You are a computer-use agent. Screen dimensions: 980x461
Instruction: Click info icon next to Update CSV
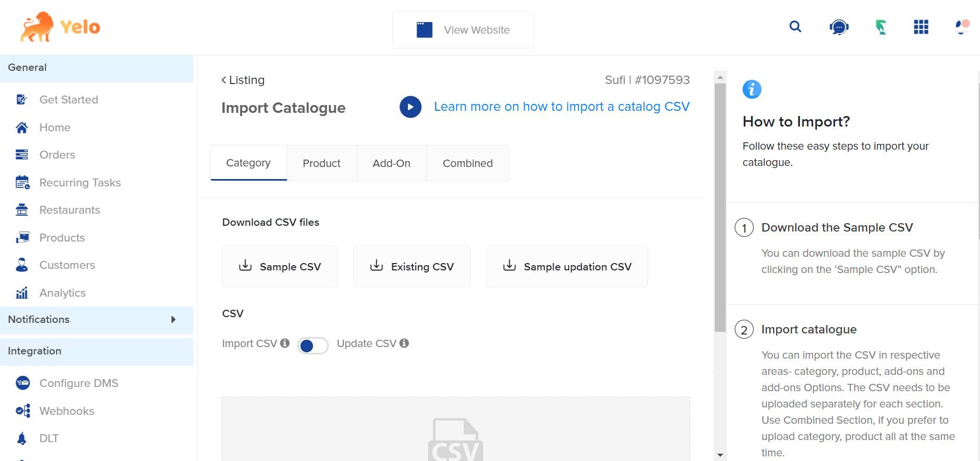pyautogui.click(x=404, y=343)
